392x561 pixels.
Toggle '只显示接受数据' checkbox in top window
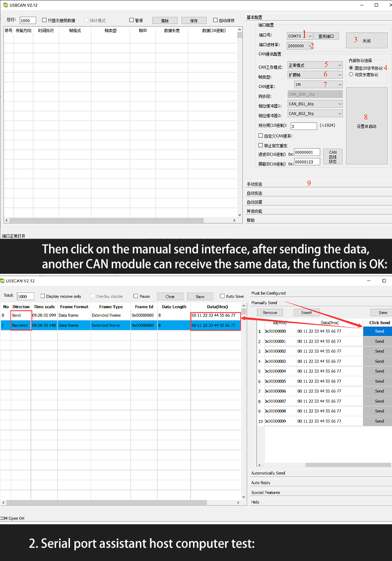coord(44,20)
